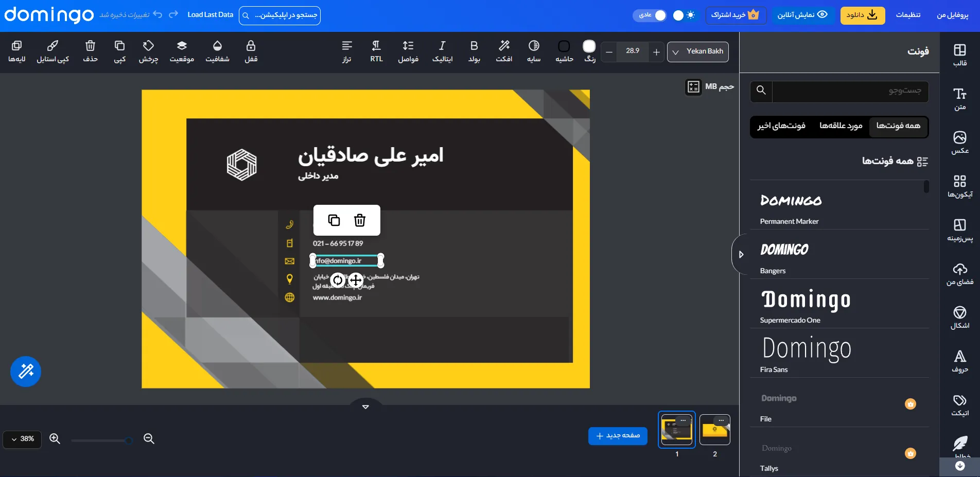The height and width of the screenshot is (477, 980).
Task: Open the 38% zoom dropdown
Action: [22, 439]
